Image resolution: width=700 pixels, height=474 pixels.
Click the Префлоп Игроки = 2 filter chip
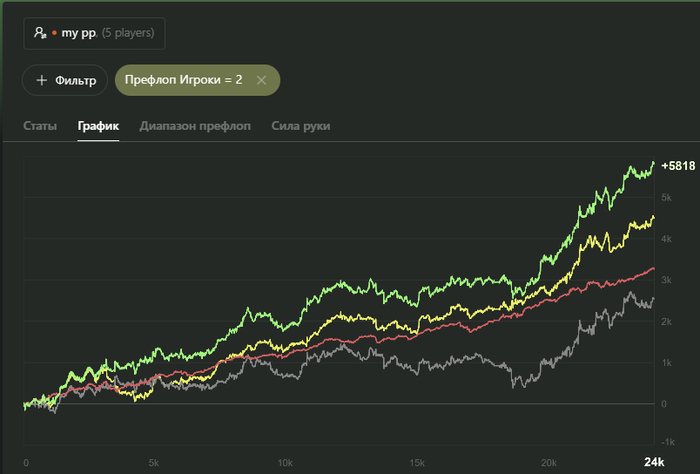click(x=184, y=80)
